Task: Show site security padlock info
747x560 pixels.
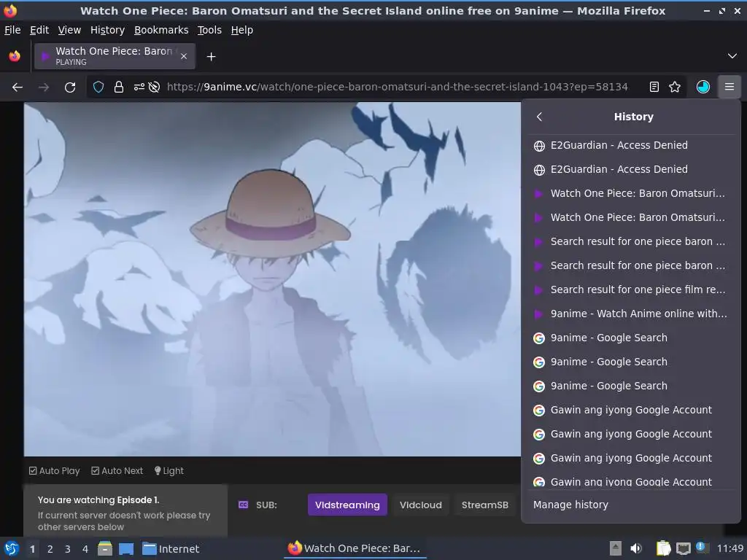Action: (x=119, y=87)
